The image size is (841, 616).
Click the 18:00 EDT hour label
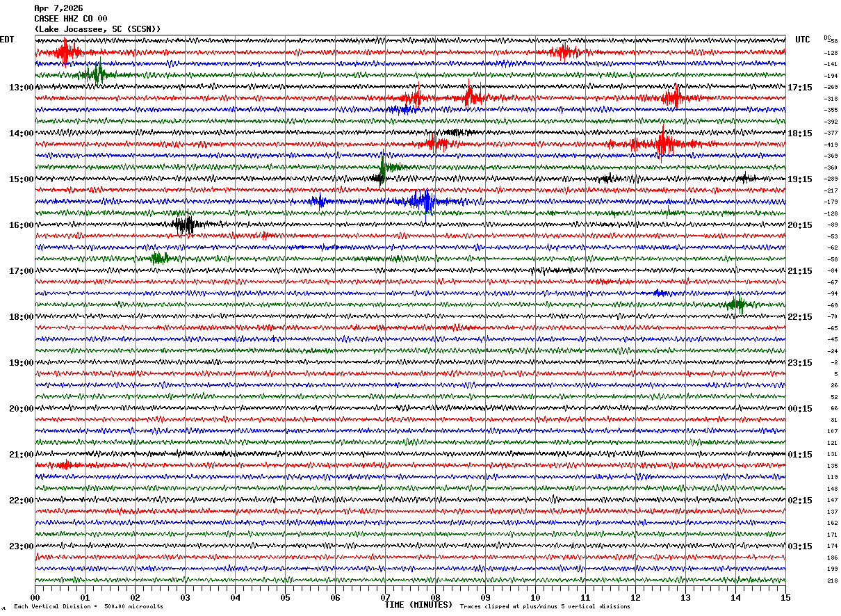(x=21, y=317)
